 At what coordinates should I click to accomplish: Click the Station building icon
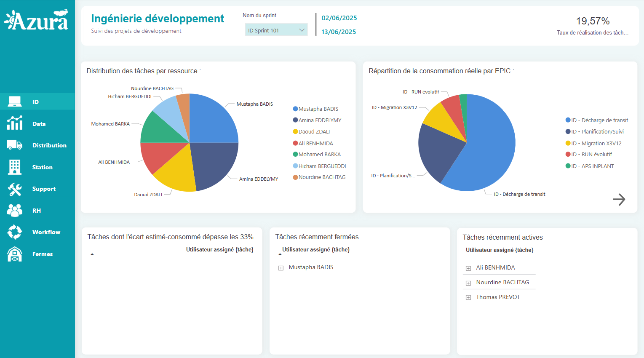tap(15, 167)
